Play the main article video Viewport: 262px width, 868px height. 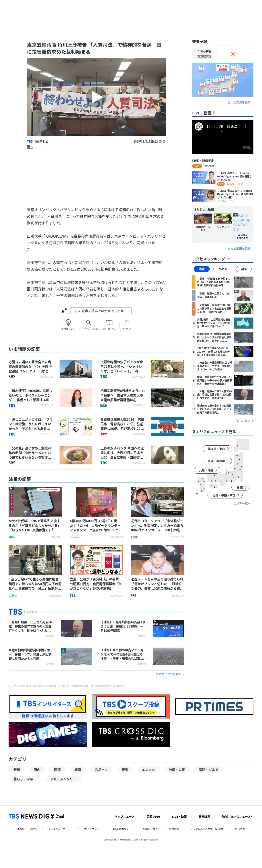pyautogui.click(x=96, y=97)
